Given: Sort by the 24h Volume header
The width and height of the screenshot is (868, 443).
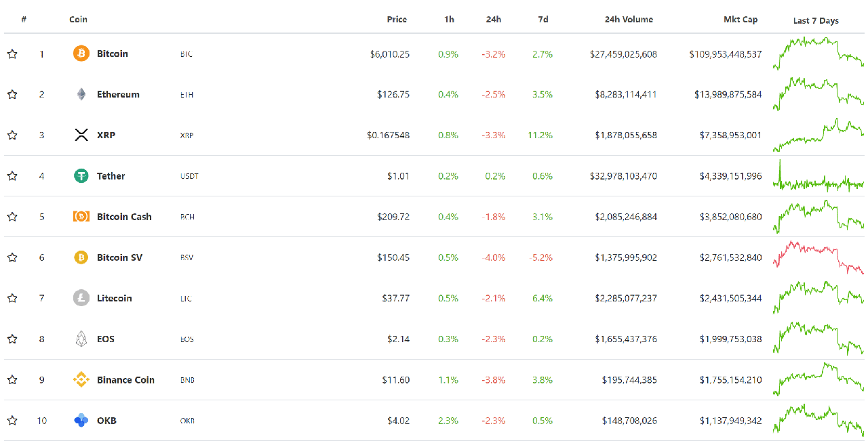Looking at the screenshot, I should [629, 20].
